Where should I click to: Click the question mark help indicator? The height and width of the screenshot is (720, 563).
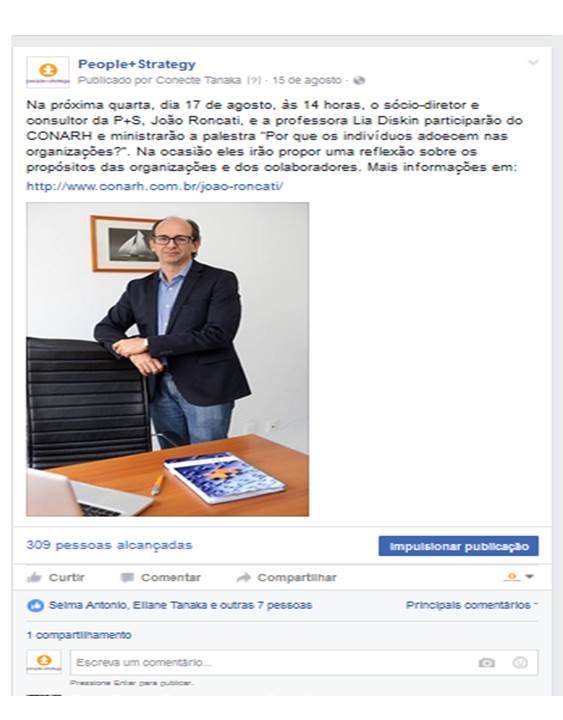[254, 80]
